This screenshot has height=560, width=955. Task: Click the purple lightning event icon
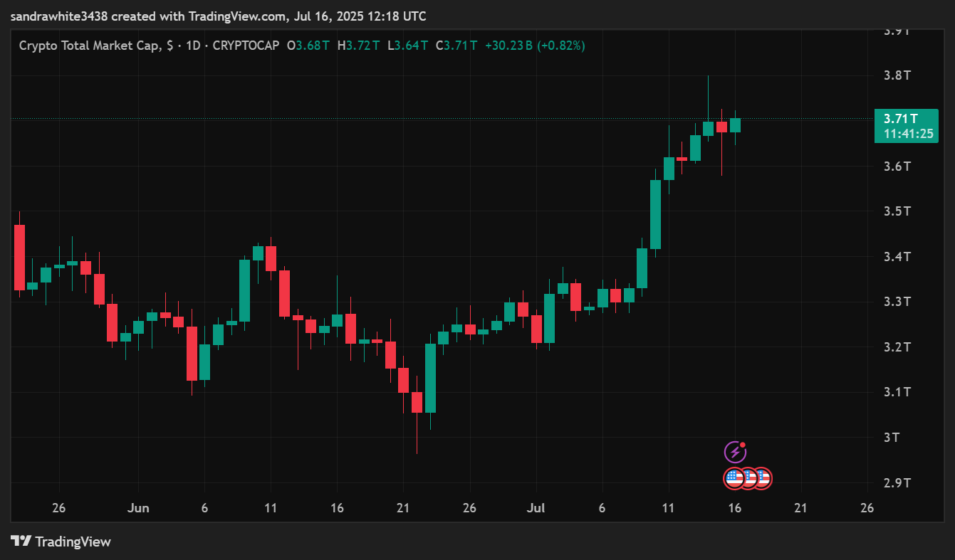(x=735, y=452)
